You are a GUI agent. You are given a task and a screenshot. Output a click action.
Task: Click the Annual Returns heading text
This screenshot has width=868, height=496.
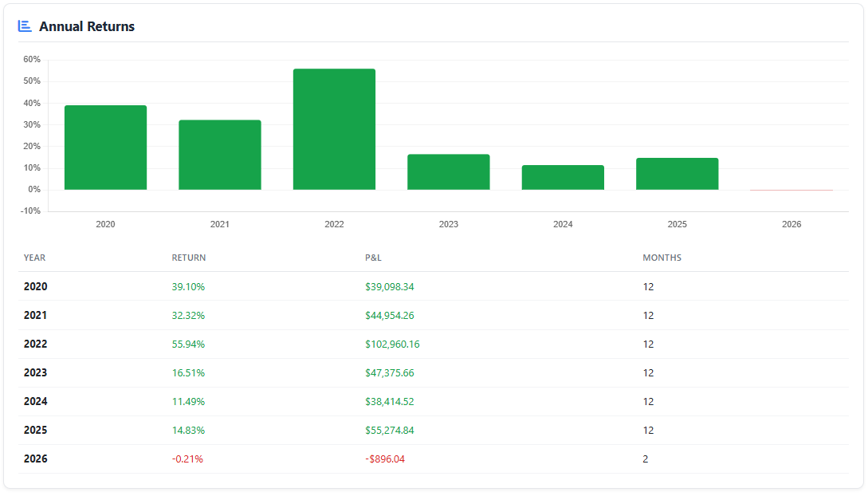pos(87,26)
